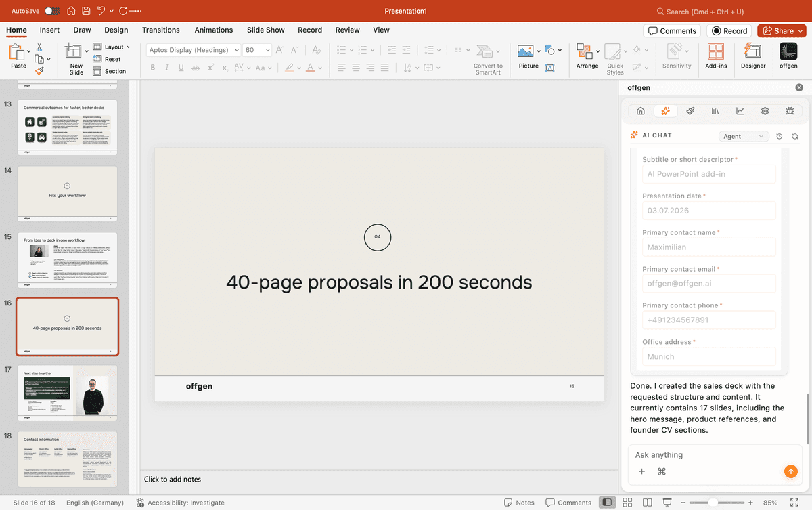This screenshot has width=812, height=510.
Task: Select the Format Painter brush
Action: point(39,70)
